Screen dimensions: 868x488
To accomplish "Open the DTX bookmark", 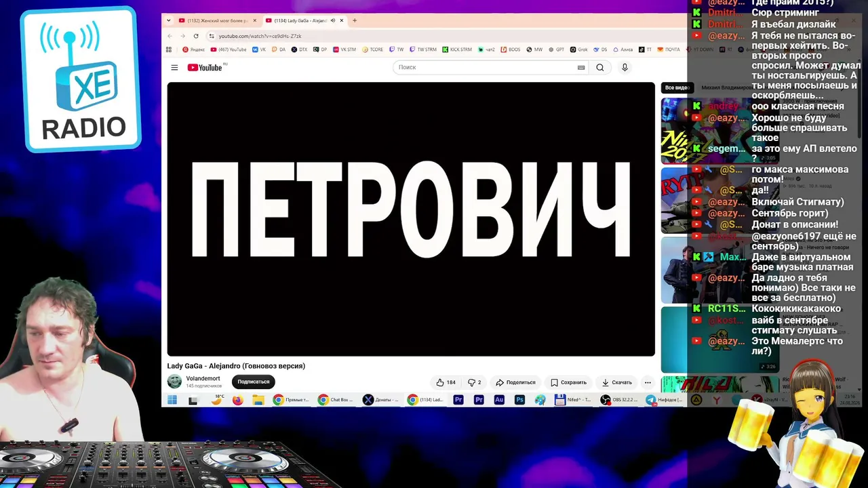I will (299, 49).
